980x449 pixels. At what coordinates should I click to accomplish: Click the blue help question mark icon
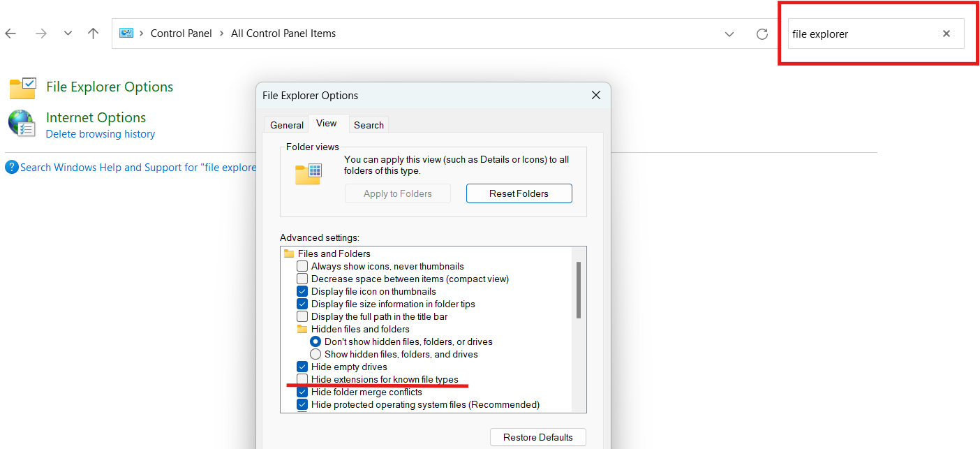tap(12, 168)
